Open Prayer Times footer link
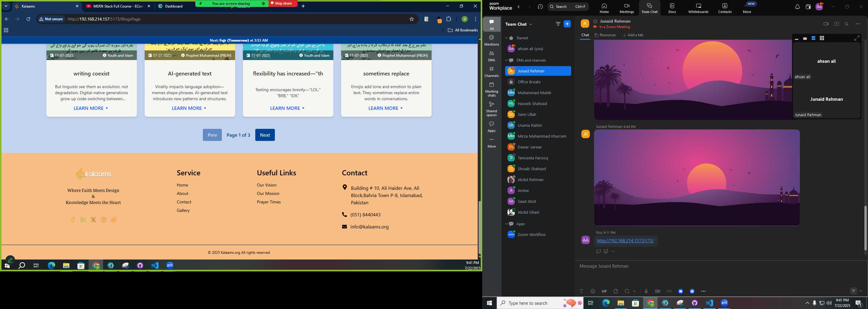The height and width of the screenshot is (309, 868). (269, 202)
